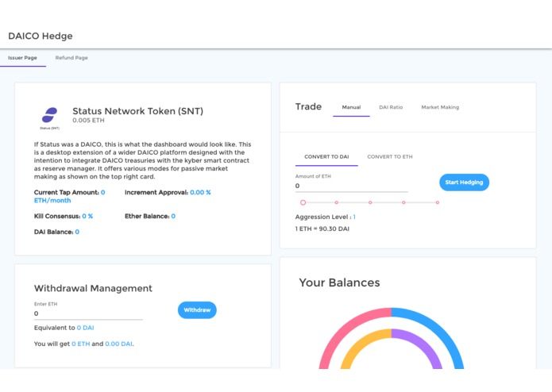Click the 0.005 ETH price text
Viewport: 552px width, 392px height.
[x=88, y=121]
